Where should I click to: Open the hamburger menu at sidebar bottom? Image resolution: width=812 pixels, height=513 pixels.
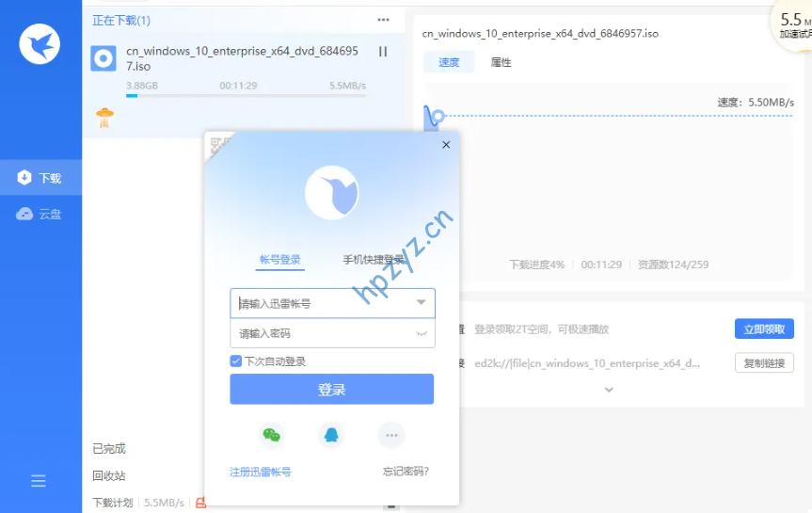(x=39, y=481)
